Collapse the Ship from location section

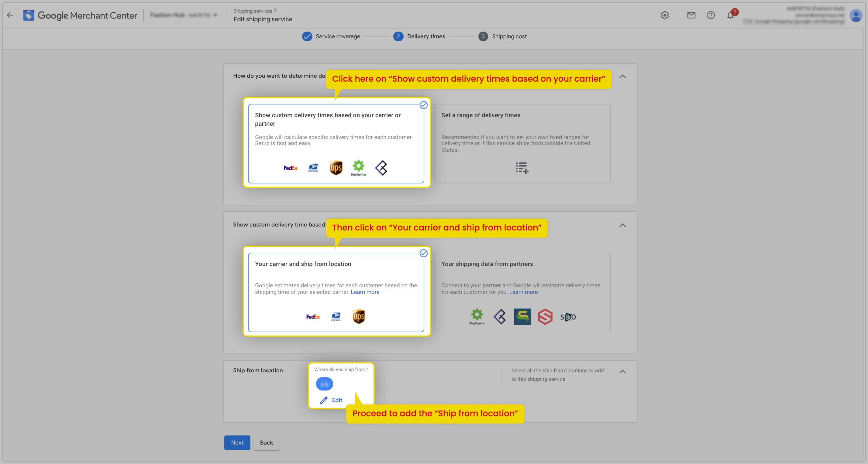pyautogui.click(x=622, y=371)
